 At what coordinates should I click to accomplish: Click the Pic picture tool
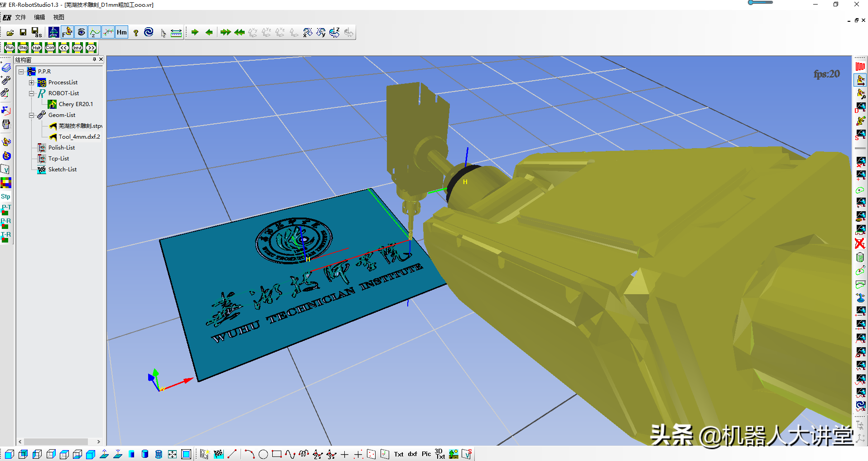pyautogui.click(x=426, y=454)
